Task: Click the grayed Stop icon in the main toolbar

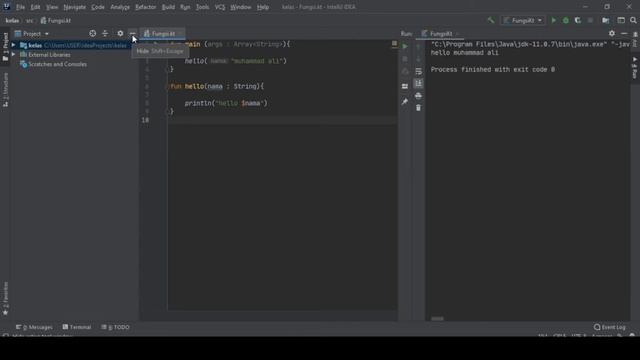Action: coord(590,20)
